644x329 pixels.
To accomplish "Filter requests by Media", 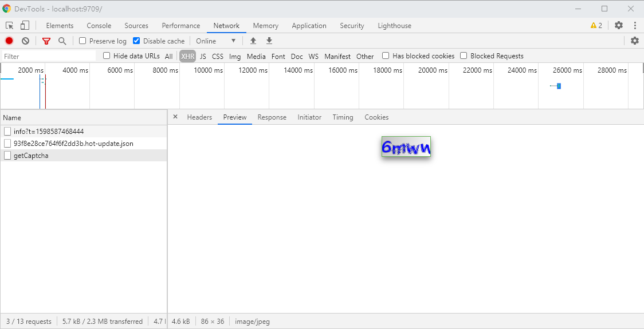I will (256, 56).
